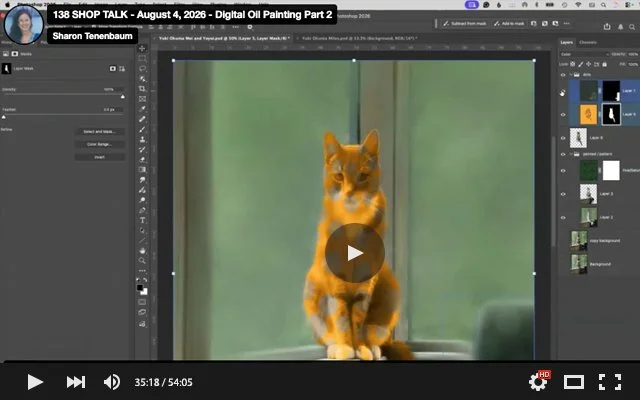The height and width of the screenshot is (400, 640).
Task: Switch to the second open document tab
Action: coord(359,38)
